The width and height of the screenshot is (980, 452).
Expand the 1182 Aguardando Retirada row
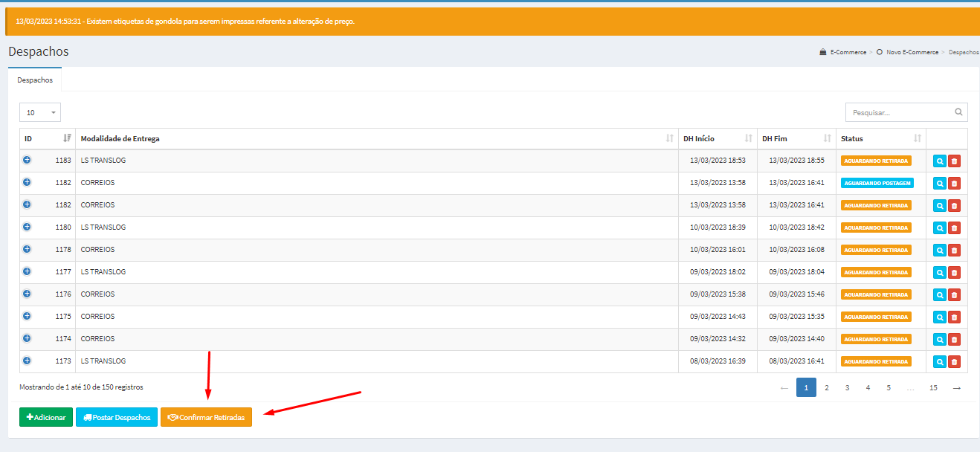coord(27,204)
